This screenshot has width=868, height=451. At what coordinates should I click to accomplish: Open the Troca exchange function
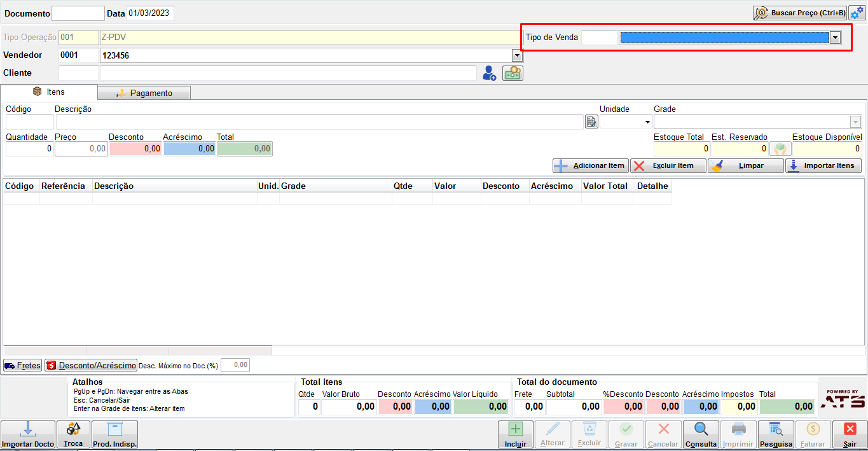(x=73, y=434)
